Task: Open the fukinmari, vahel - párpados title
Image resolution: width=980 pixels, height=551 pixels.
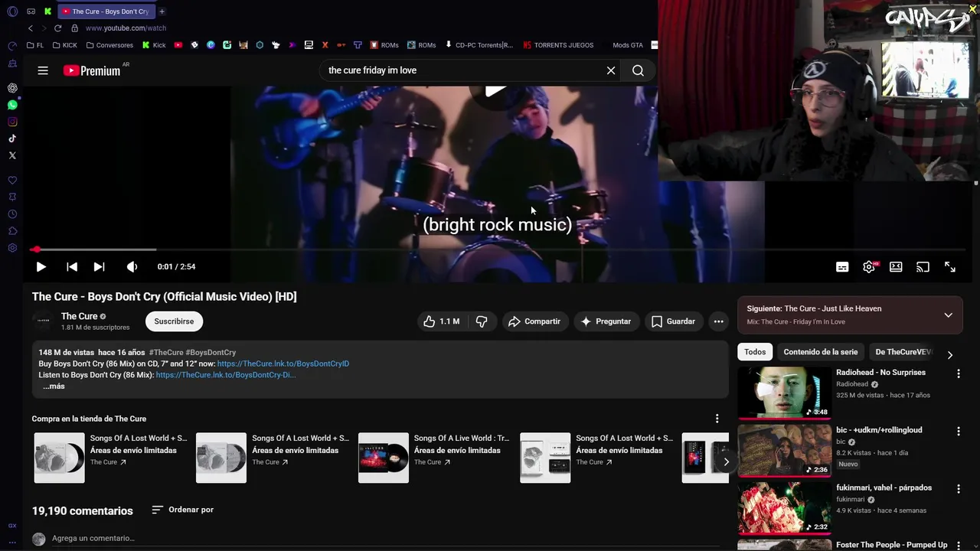Action: click(884, 487)
